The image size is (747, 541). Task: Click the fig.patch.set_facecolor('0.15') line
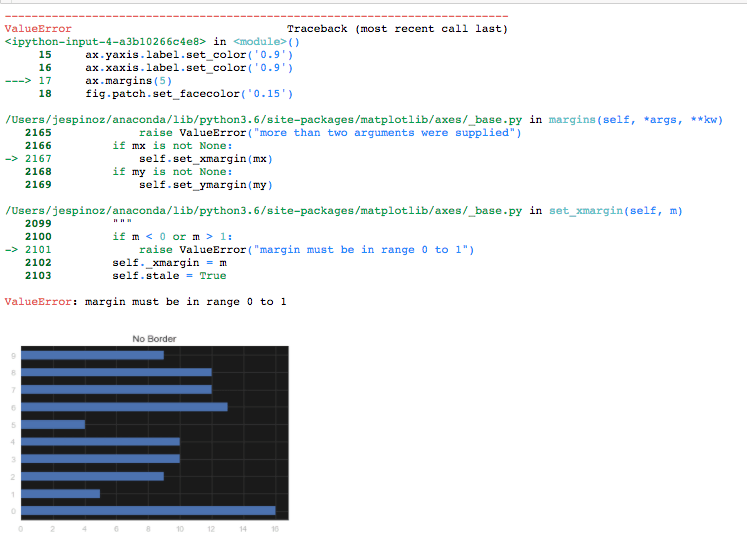click(189, 94)
